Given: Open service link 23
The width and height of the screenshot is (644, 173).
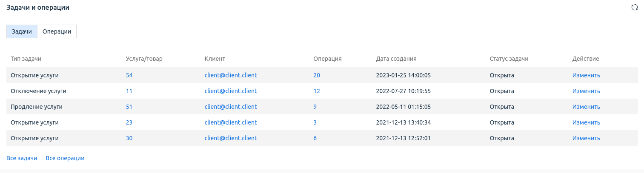Looking at the screenshot, I should click(129, 122).
